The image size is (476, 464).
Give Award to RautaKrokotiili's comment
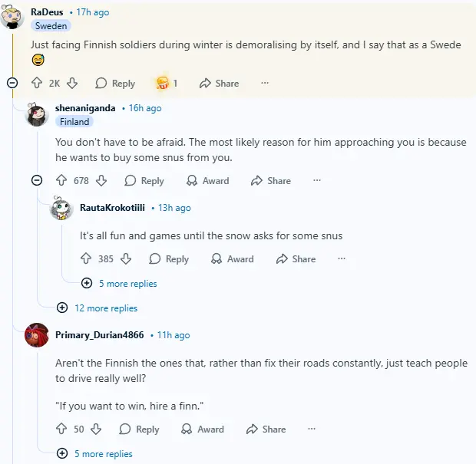(233, 259)
